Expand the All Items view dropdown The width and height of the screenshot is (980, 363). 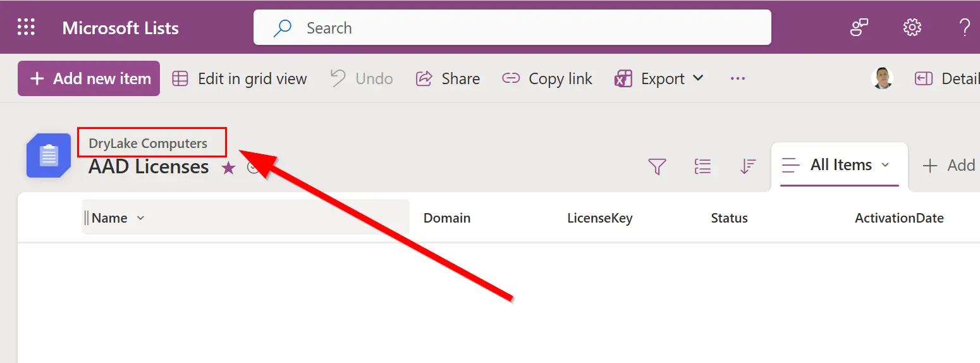[885, 165]
